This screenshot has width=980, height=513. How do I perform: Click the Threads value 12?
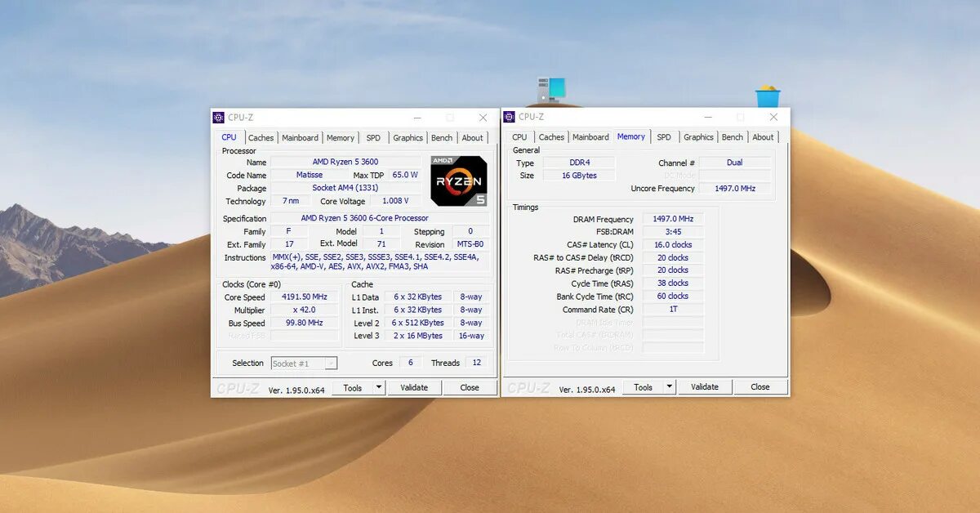(x=477, y=363)
